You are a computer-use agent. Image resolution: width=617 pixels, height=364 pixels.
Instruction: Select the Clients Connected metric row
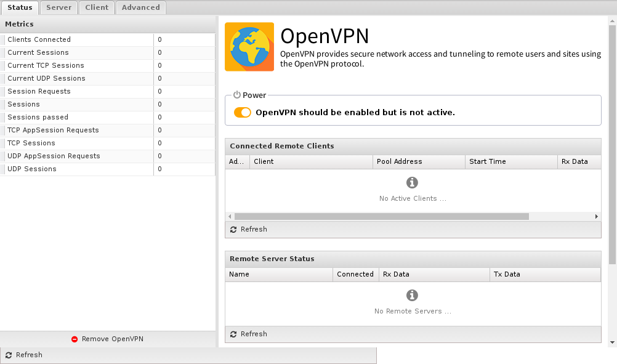108,40
